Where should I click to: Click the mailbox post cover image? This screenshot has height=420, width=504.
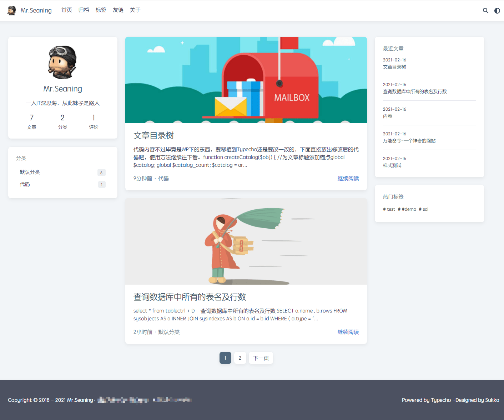246,80
